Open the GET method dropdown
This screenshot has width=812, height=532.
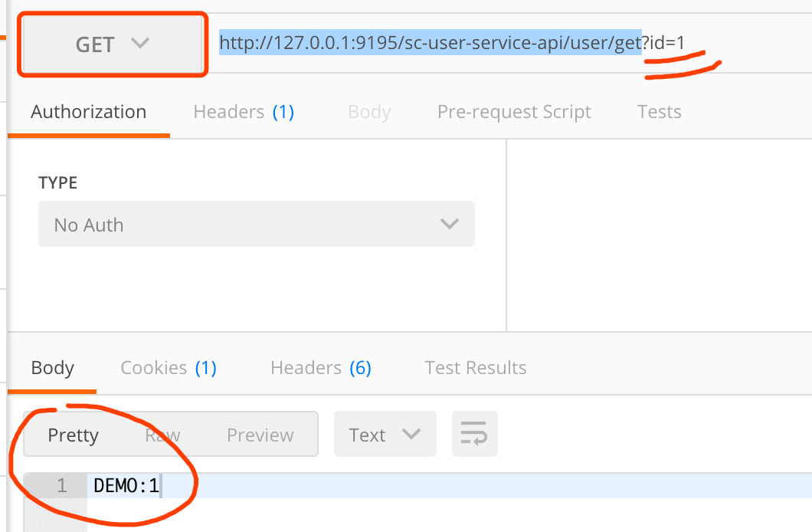(x=113, y=44)
